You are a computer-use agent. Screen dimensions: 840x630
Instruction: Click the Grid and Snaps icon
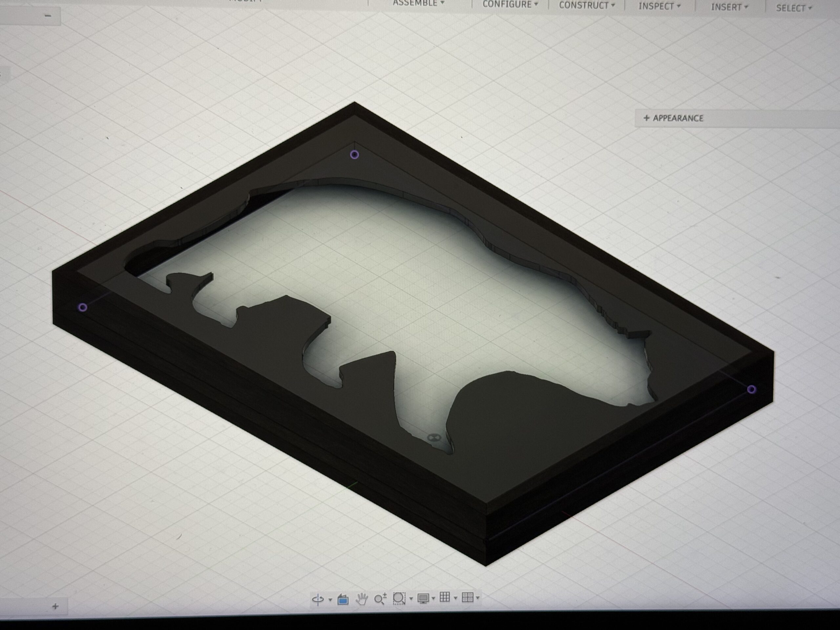pyautogui.click(x=445, y=597)
